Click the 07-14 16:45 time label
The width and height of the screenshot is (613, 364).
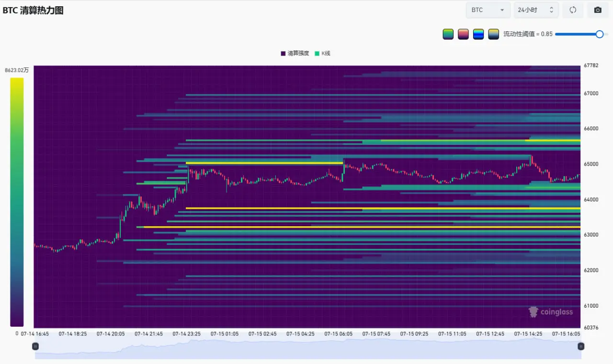pos(35,334)
